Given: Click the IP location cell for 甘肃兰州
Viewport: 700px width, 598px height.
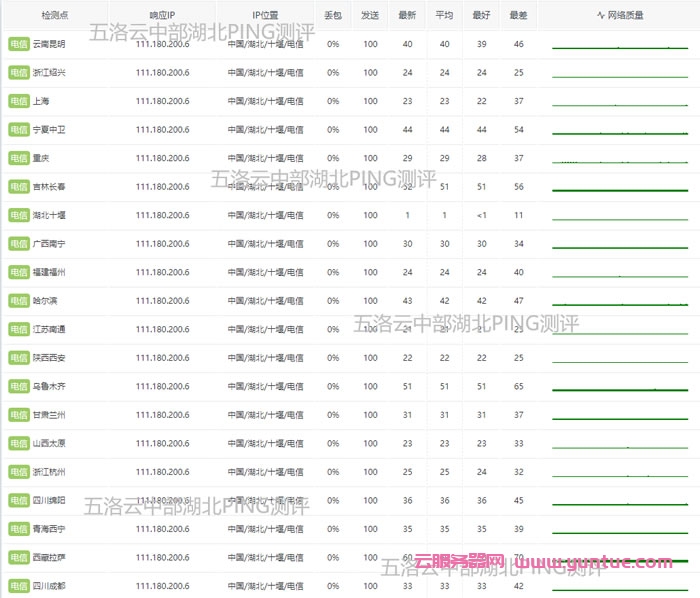Looking at the screenshot, I should 265,415.
